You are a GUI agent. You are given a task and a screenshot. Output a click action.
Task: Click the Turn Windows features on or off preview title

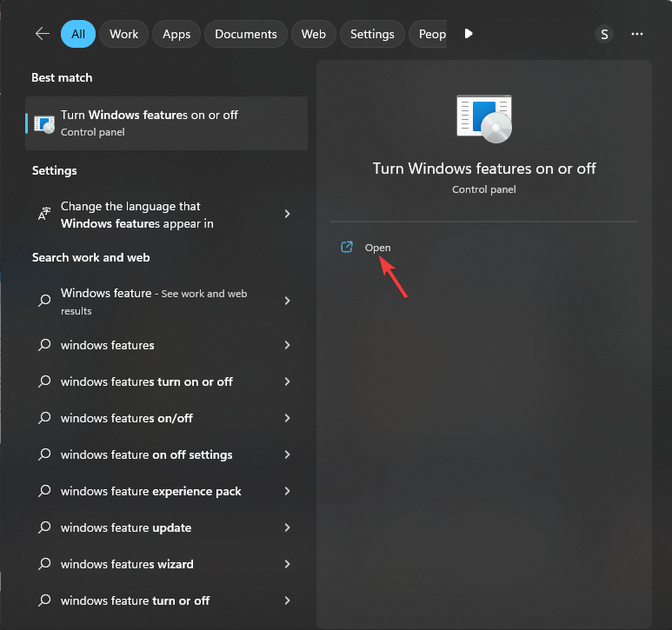pyautogui.click(x=484, y=169)
